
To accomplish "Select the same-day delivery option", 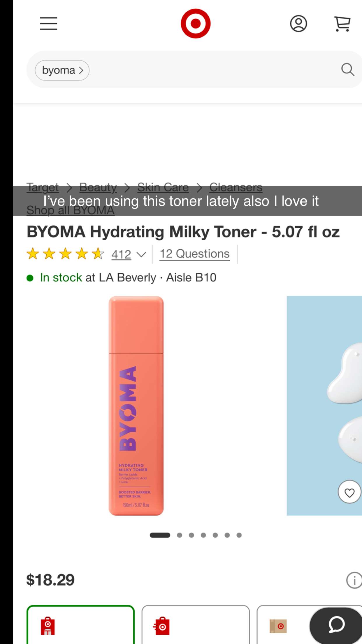I will (x=196, y=624).
